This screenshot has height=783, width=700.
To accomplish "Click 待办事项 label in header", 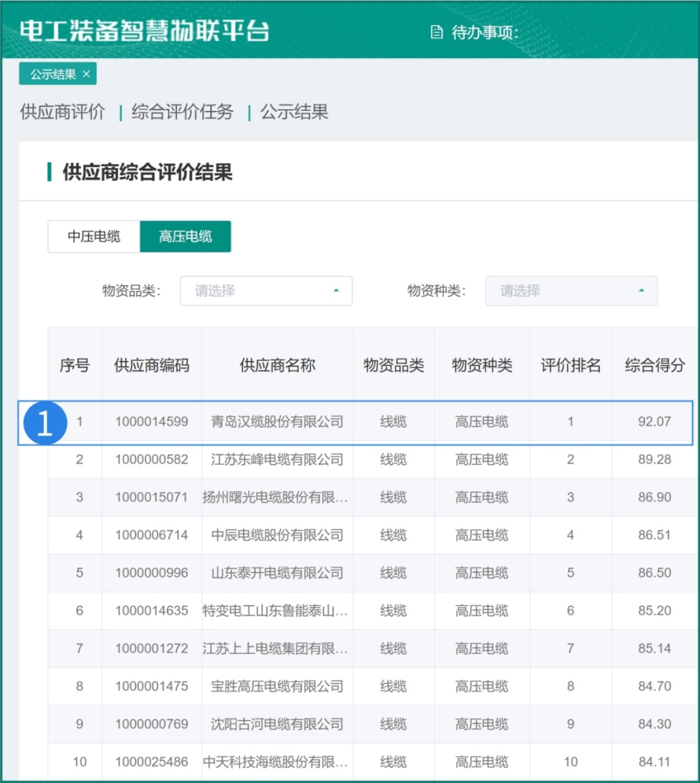I will point(485,32).
